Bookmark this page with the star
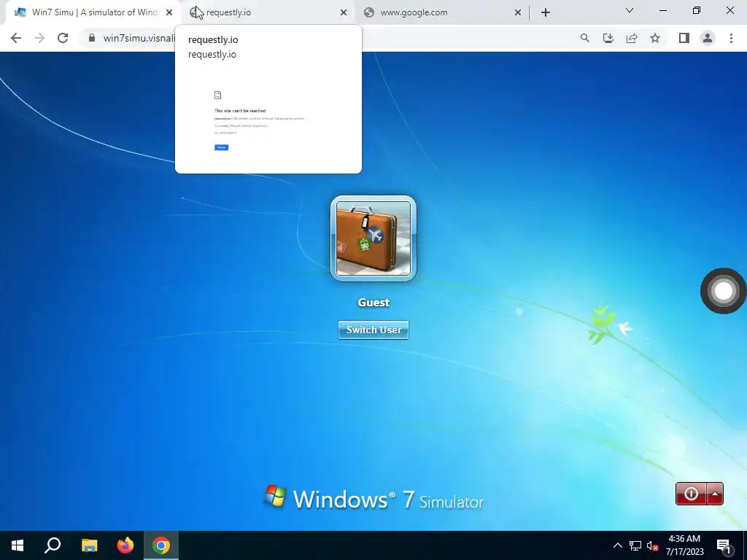Image resolution: width=747 pixels, height=560 pixels. click(x=655, y=38)
